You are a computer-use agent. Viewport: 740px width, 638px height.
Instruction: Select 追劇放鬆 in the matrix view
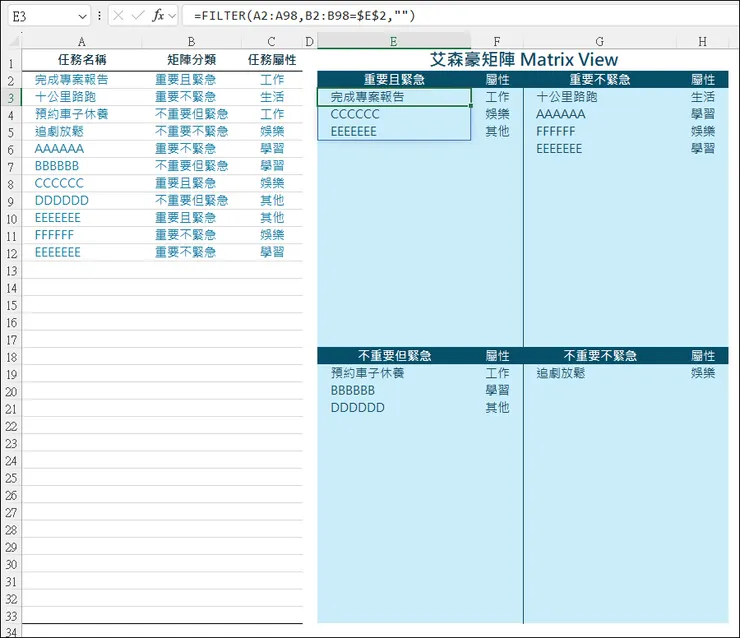(x=599, y=373)
